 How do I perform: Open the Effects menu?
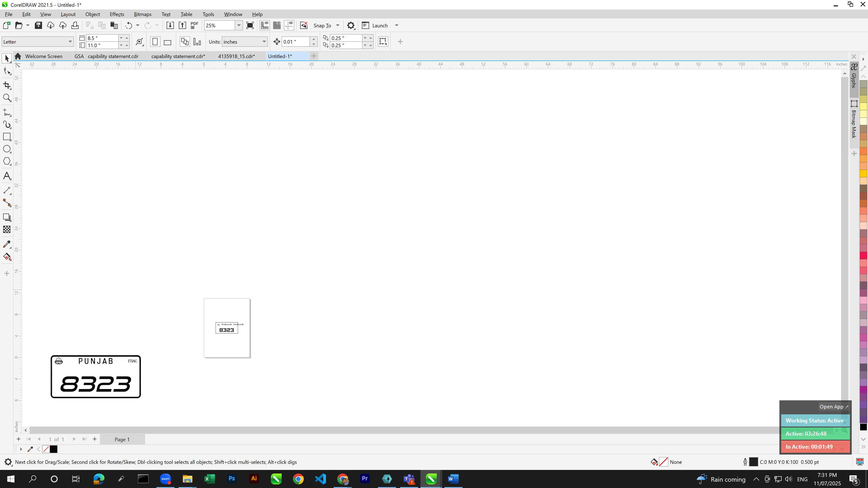tap(117, 14)
